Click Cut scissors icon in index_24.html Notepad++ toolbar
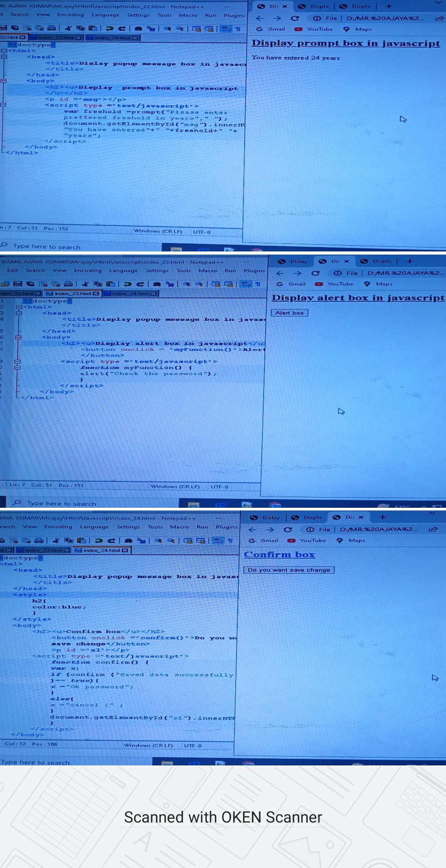Screen dimensions: 446x868 pos(56,540)
